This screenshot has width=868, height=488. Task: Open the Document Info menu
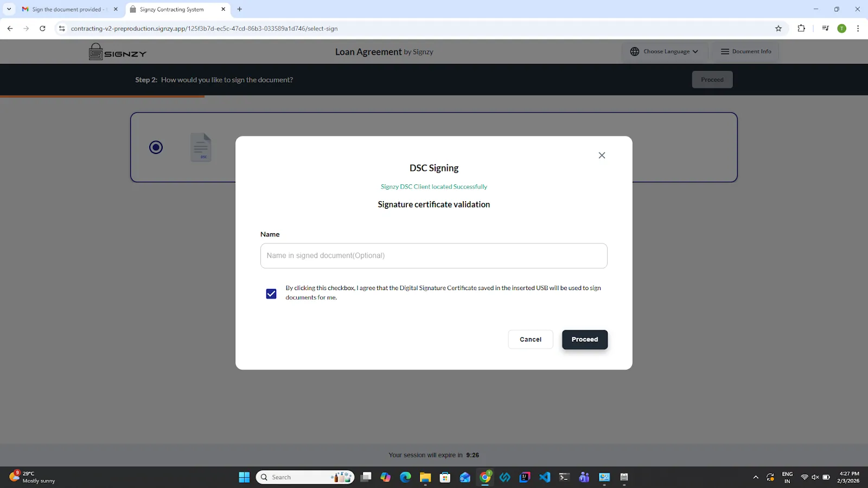[x=746, y=52]
